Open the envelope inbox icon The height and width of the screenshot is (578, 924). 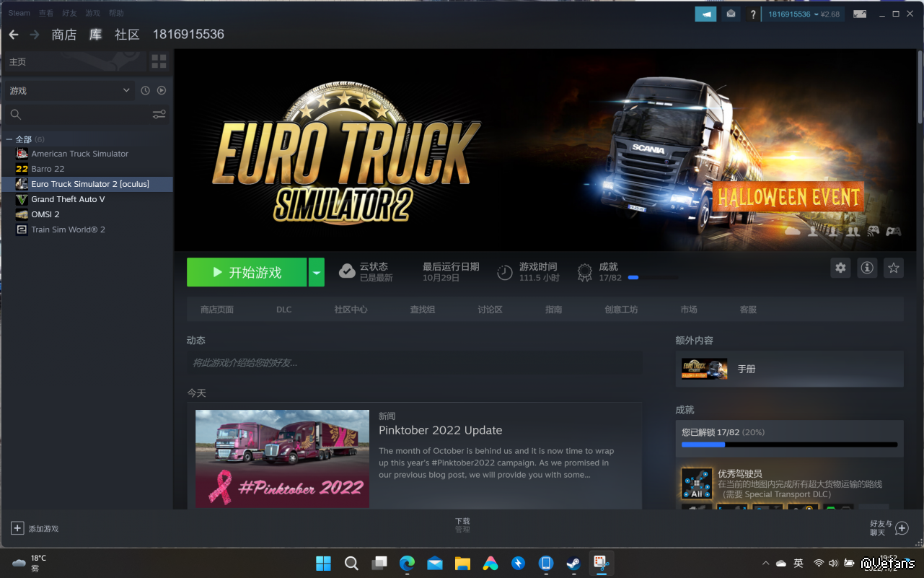(731, 14)
